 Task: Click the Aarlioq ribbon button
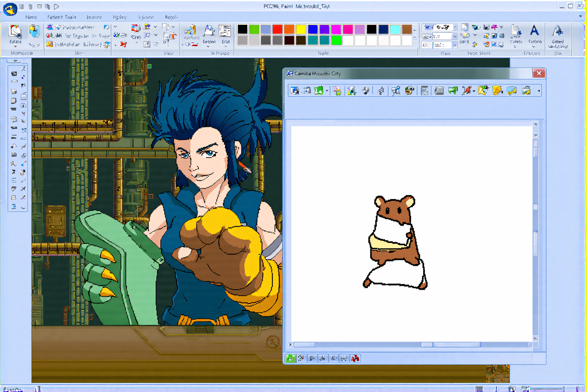pos(191,33)
